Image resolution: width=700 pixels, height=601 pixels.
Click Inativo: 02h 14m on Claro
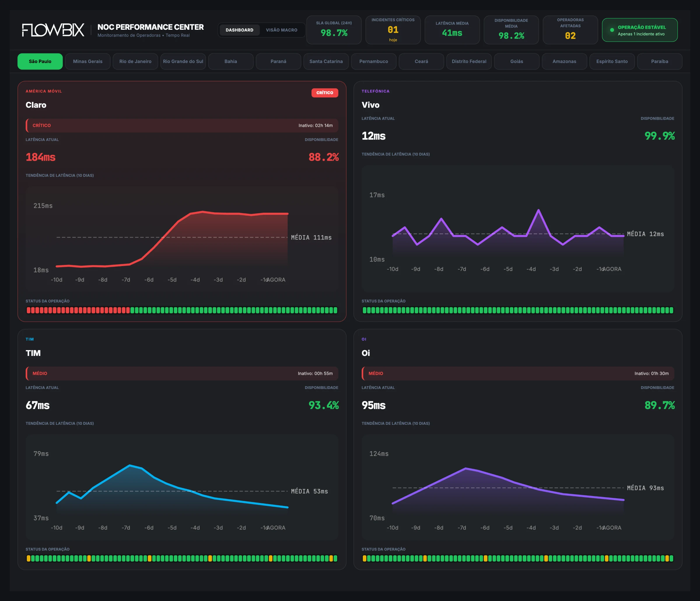pyautogui.click(x=316, y=125)
